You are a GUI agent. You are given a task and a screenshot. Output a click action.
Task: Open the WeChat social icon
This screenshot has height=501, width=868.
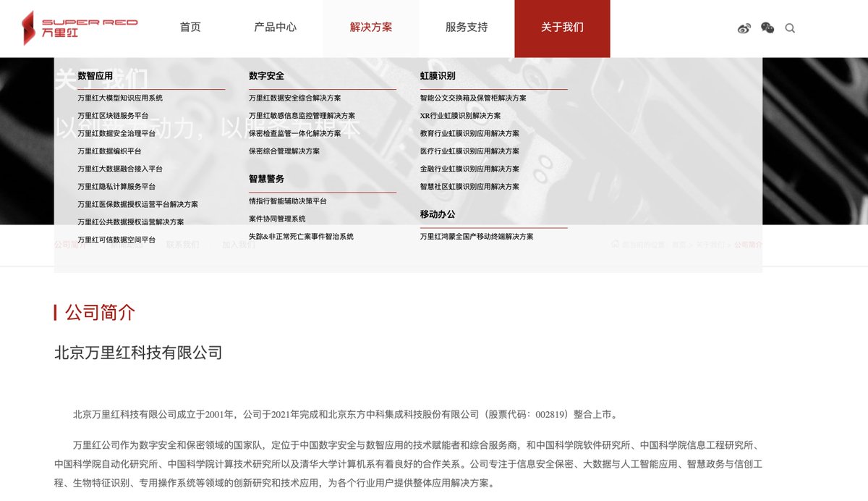(767, 28)
